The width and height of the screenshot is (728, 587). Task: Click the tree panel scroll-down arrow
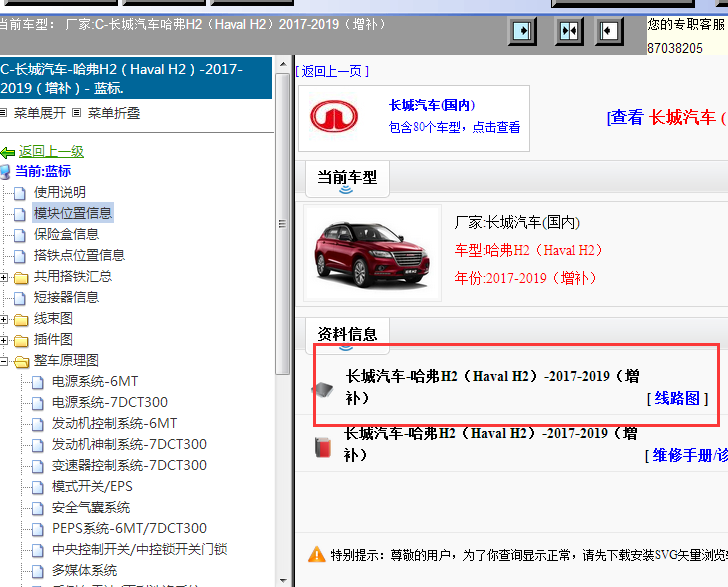click(283, 580)
